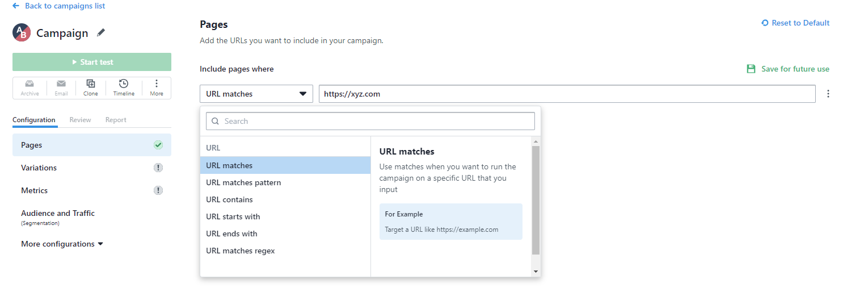The width and height of the screenshot is (868, 300).
Task: Click the Archive icon
Action: click(30, 84)
